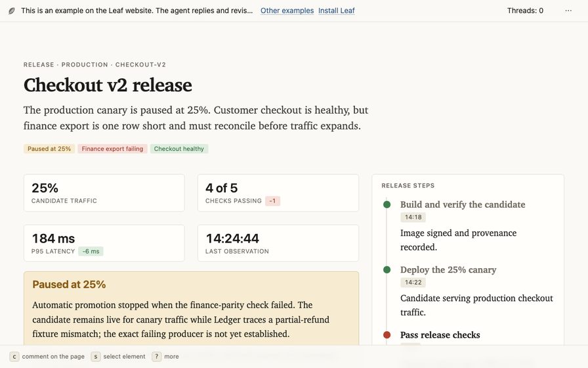Viewport: 588px width, 368px height.
Task: Click the RELEASE · PRODUCTION · CHECKOUT-V2 breadcrumb
Action: [x=94, y=64]
